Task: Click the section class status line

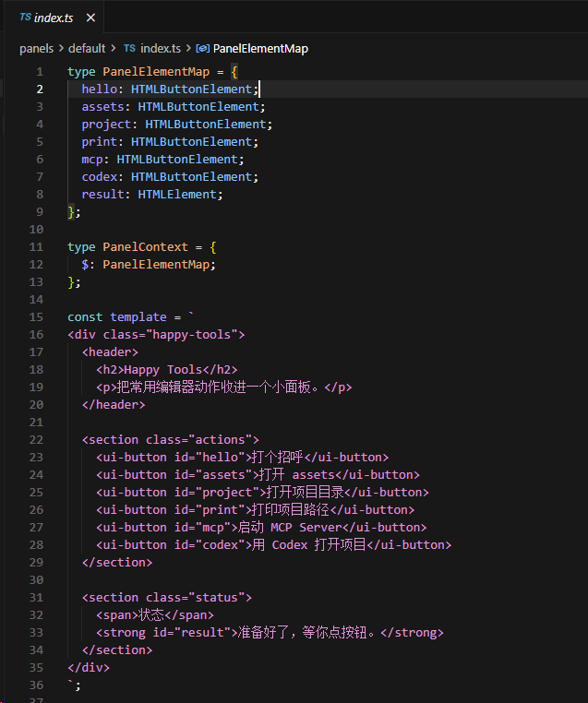Action: [167, 598]
